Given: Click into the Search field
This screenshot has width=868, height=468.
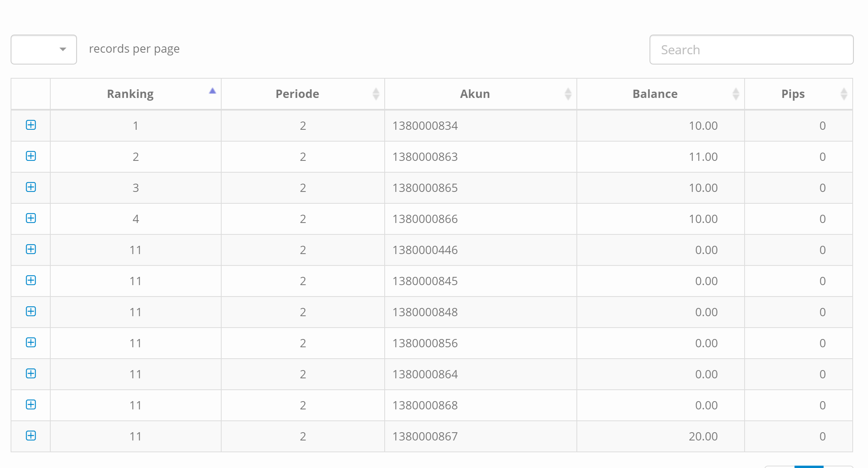Looking at the screenshot, I should pyautogui.click(x=751, y=50).
